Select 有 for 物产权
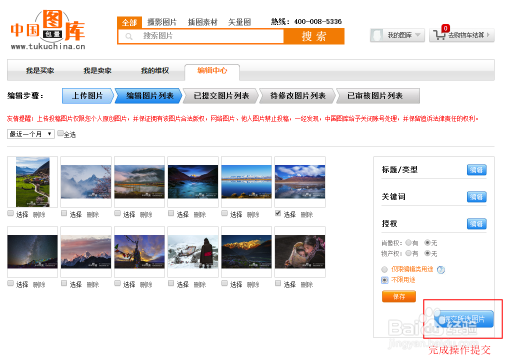Viewport: 507px width, 362px height. pyautogui.click(x=409, y=254)
